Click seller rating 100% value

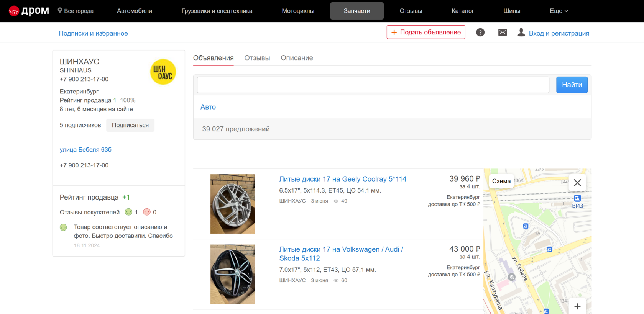(x=128, y=100)
